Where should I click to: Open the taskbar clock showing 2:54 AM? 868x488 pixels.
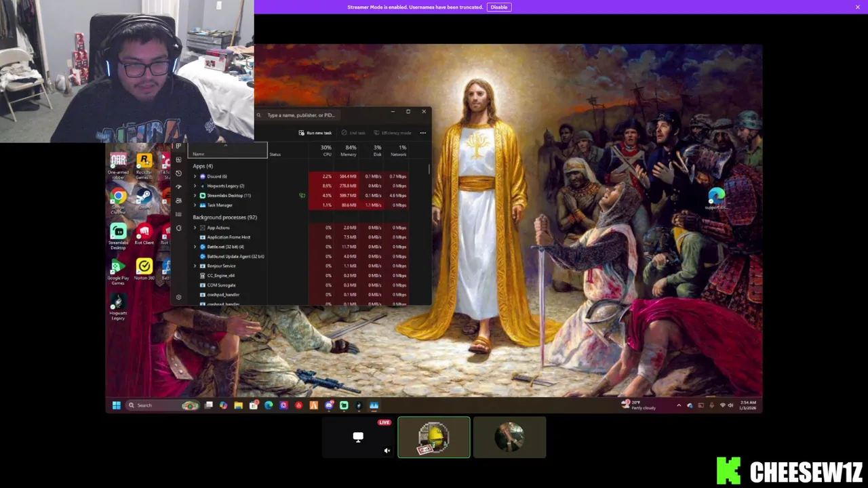click(x=748, y=405)
